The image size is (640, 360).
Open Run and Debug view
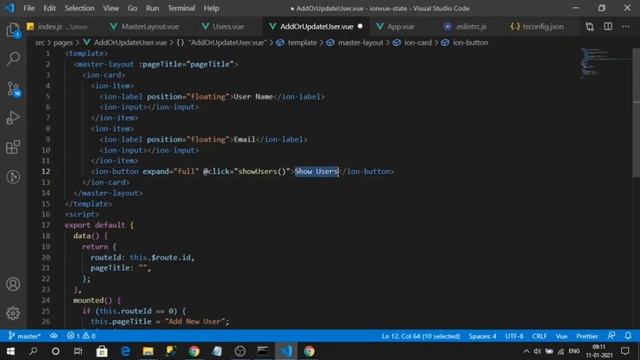tap(13, 118)
